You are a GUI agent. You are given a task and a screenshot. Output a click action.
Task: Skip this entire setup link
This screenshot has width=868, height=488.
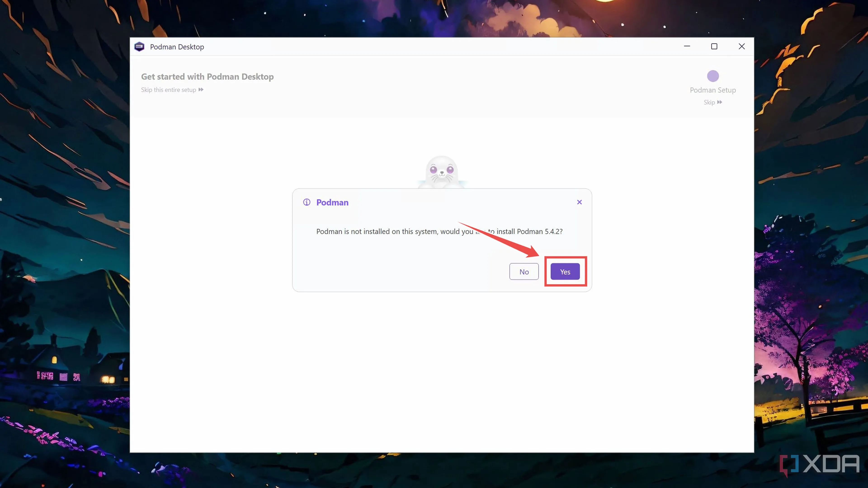point(172,90)
